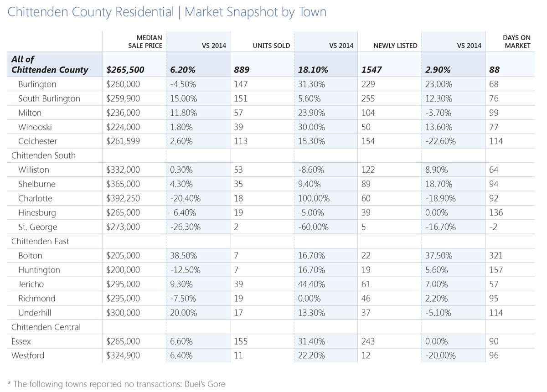The height and width of the screenshot is (392, 547).
Task: Click Winooski's median price '$224,000'
Action: coord(123,127)
